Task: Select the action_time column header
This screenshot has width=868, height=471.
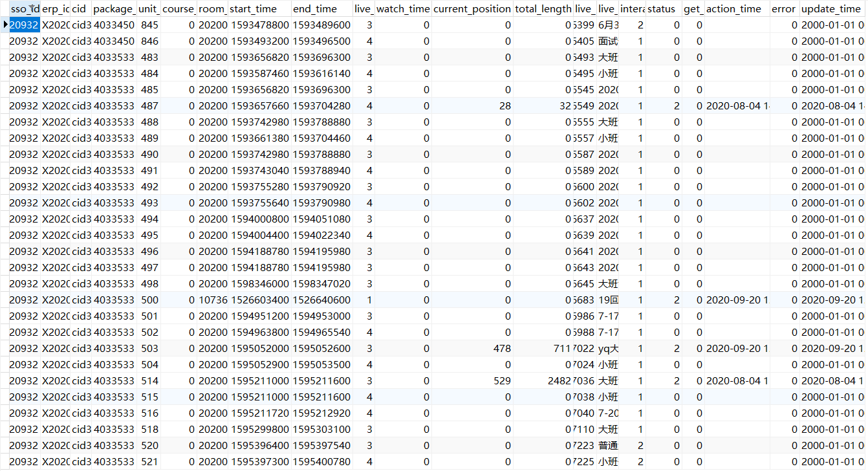Action: tap(737, 9)
